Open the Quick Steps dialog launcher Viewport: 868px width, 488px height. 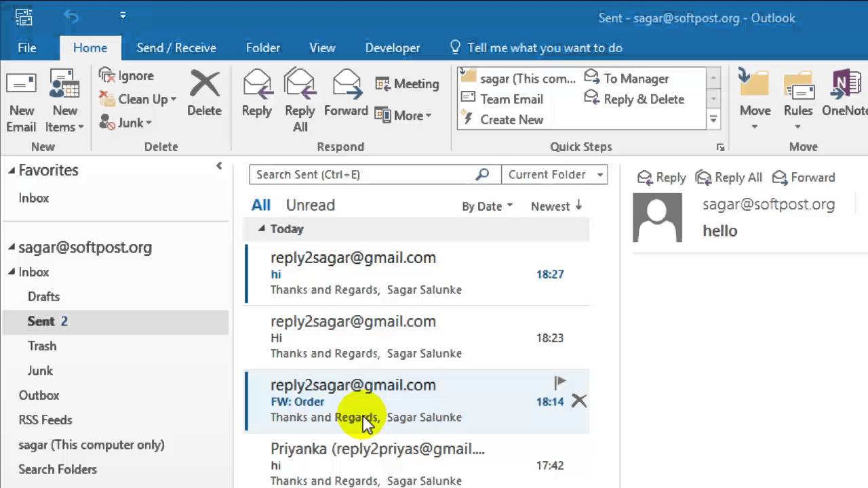pos(720,147)
